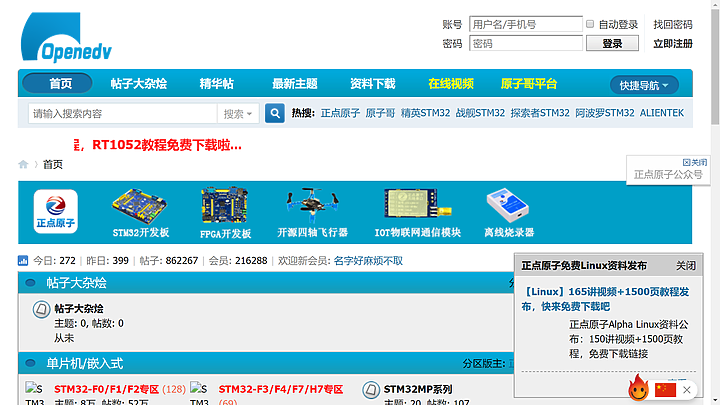Image resolution: width=720 pixels, height=405 pixels.
Task: Open the 单片机/嵌入式 section header
Action: click(84, 364)
